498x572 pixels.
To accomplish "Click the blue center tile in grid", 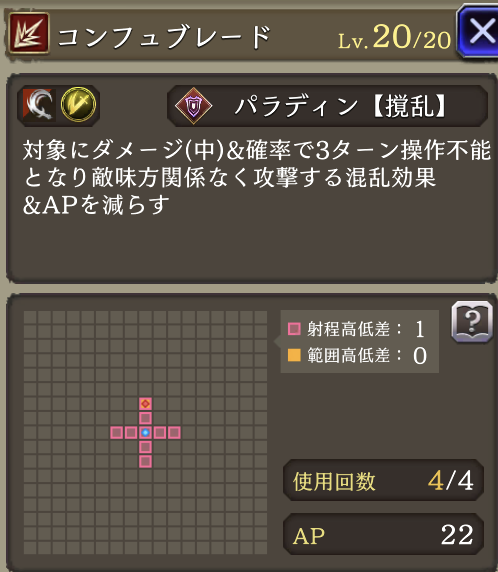I will 145,433.
